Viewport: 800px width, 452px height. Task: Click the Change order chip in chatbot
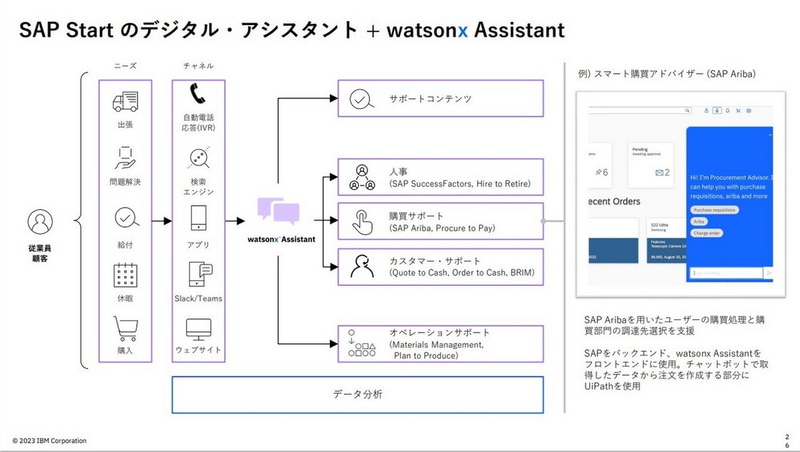click(707, 233)
